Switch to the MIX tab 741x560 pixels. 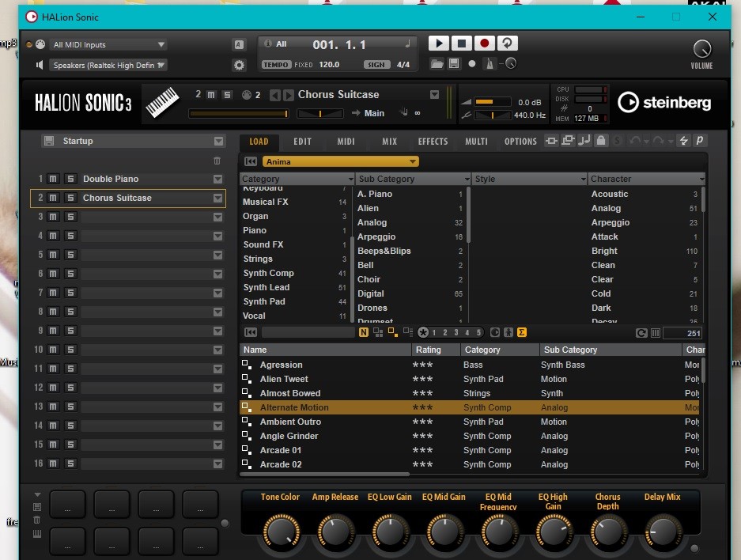pyautogui.click(x=389, y=142)
